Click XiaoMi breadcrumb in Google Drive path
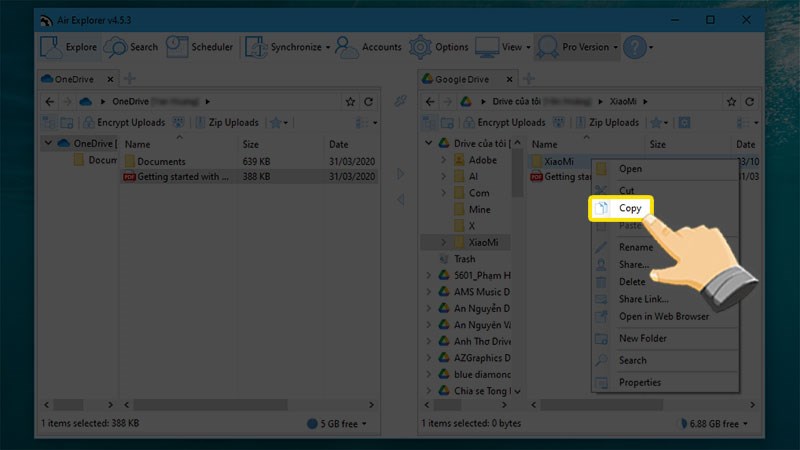Screen dimensions: 800x450 (x=623, y=102)
